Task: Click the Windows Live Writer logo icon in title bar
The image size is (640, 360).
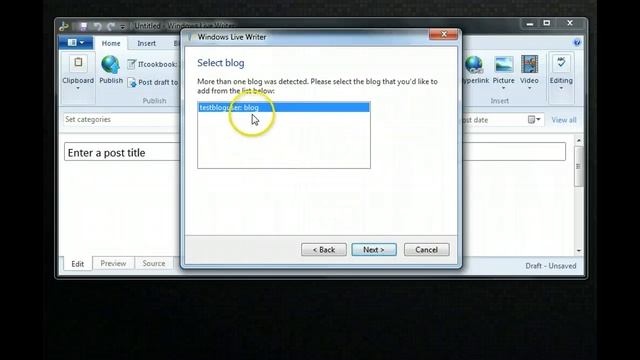Action: [x=63, y=27]
